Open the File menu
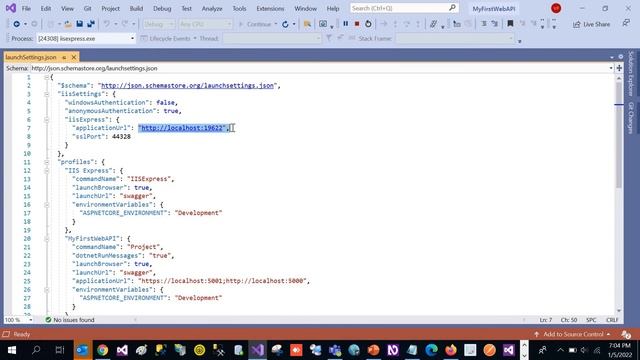The width and height of the screenshot is (640, 360). [x=26, y=8]
